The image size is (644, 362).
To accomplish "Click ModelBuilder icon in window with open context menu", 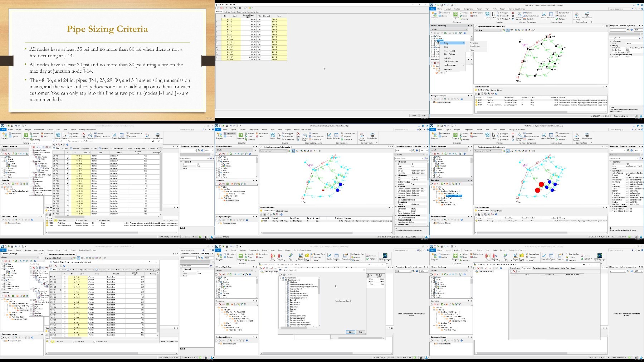I will tap(587, 15).
